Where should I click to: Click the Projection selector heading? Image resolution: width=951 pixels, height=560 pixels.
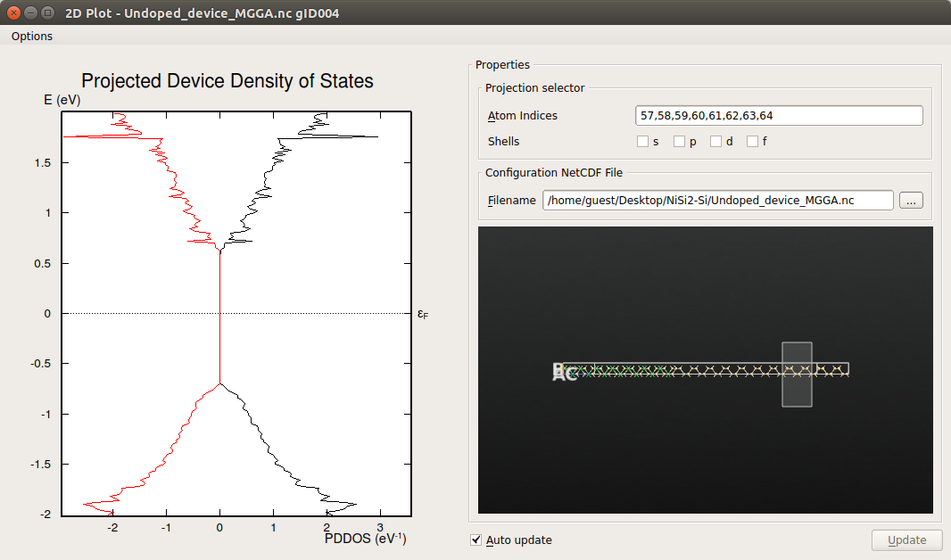(534, 88)
